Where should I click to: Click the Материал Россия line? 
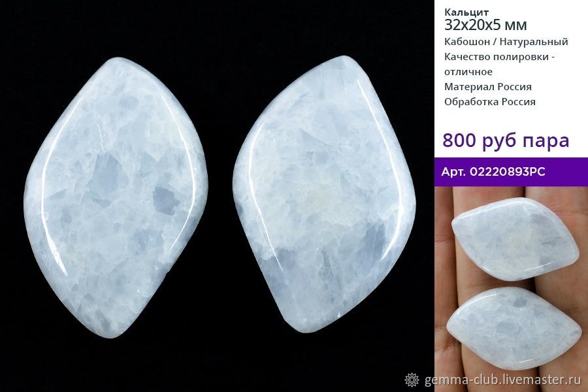(488, 87)
